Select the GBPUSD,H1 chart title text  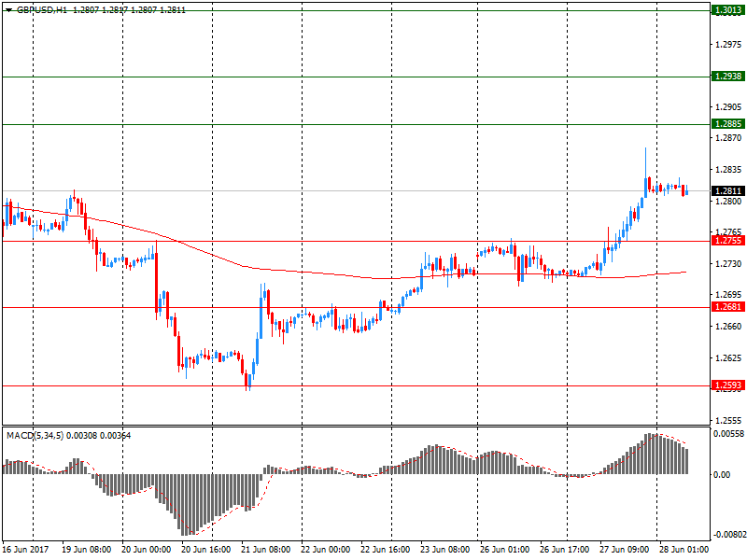pyautogui.click(x=42, y=10)
